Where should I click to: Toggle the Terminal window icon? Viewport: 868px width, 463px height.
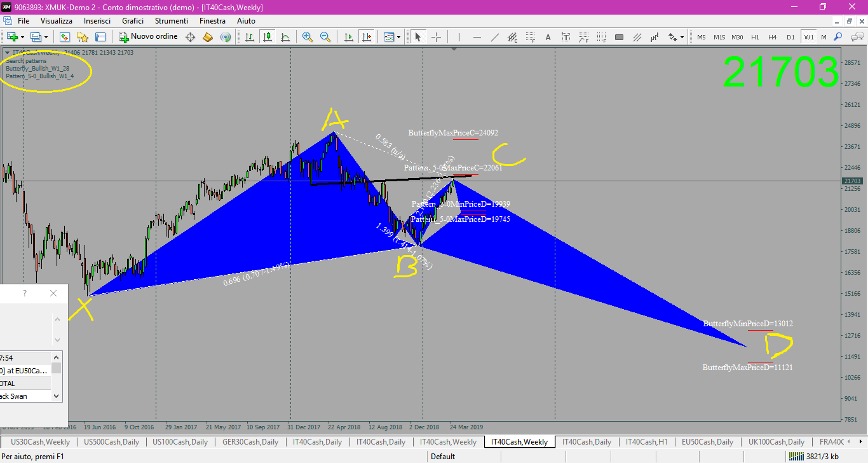[x=100, y=37]
